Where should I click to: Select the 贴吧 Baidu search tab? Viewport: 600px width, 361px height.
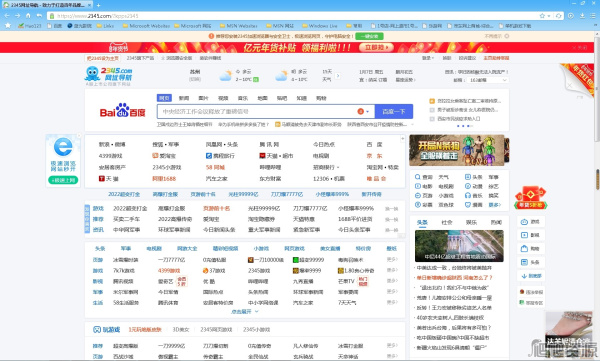(x=282, y=98)
